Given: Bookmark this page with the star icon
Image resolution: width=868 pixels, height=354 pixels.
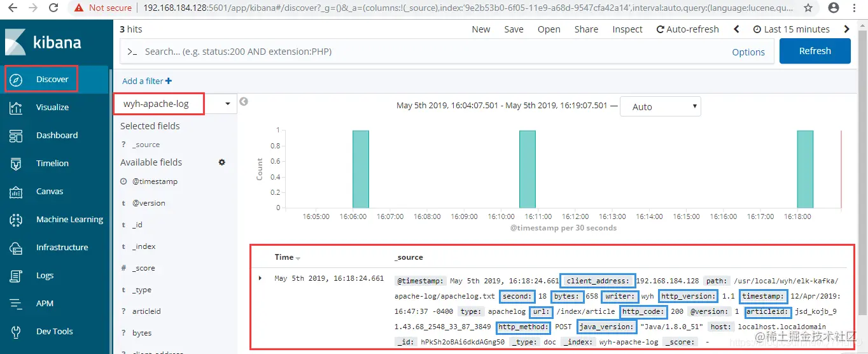Looking at the screenshot, I should 808,8.
